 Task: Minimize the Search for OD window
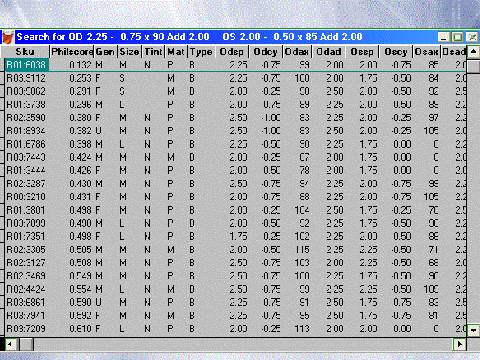[x=443, y=37]
